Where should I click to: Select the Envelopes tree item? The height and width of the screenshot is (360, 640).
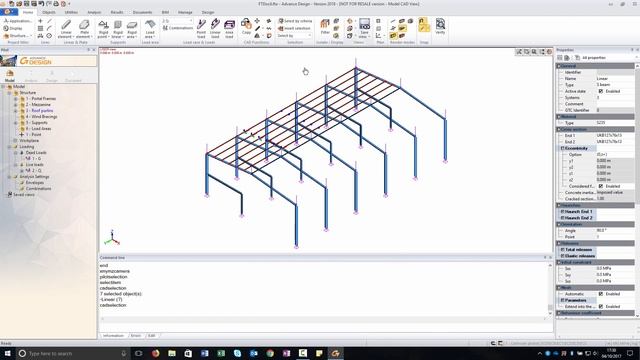pos(35,182)
